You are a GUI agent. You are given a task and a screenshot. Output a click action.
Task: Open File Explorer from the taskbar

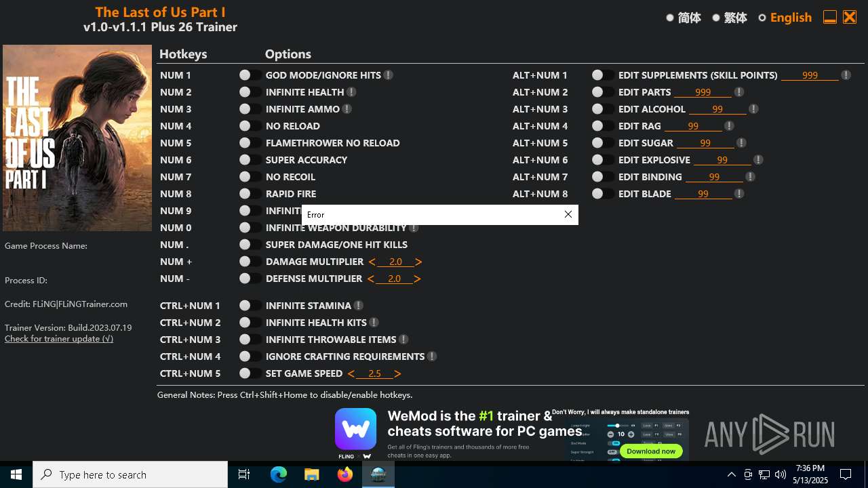pyautogui.click(x=312, y=474)
